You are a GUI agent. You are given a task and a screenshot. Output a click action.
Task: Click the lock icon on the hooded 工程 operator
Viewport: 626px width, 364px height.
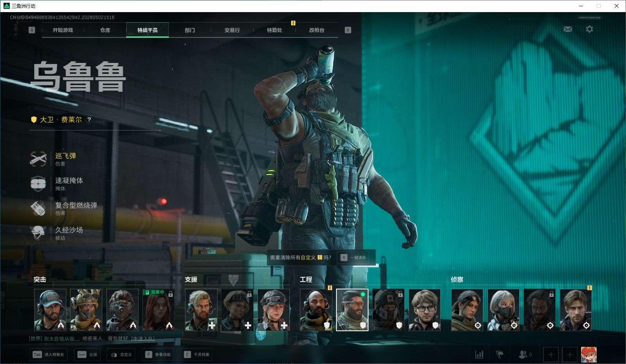coord(400,294)
